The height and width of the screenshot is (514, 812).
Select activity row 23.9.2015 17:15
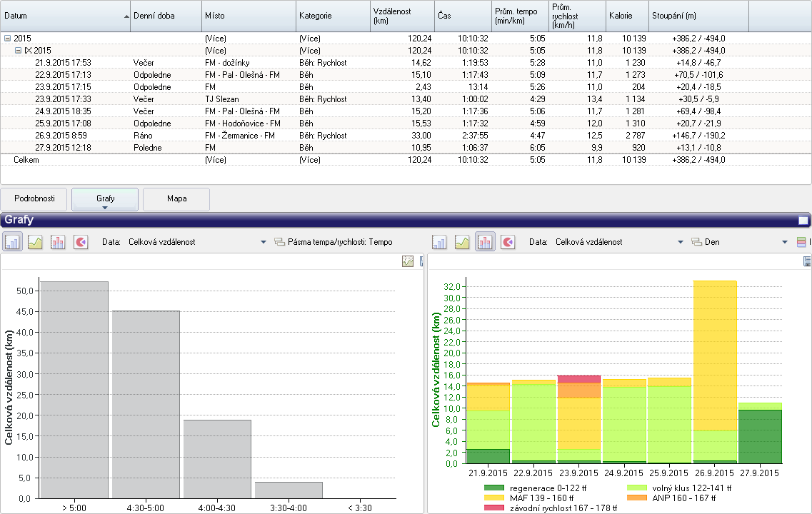point(406,87)
